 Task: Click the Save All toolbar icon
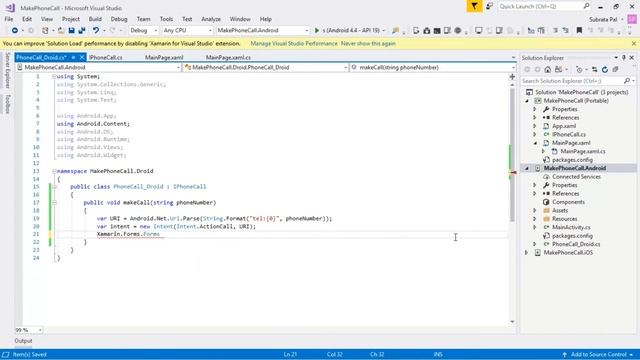(x=82, y=31)
